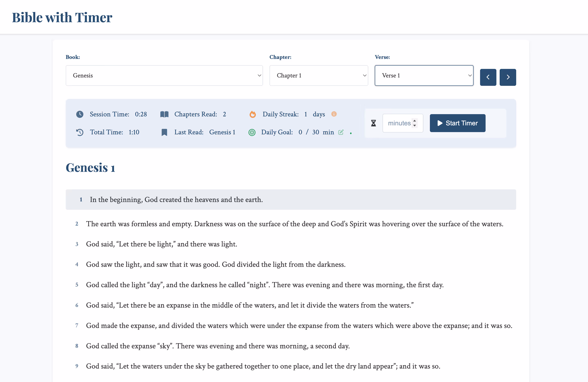Select highlighted verse 1 text row
This screenshot has width=588, height=382.
(x=291, y=200)
